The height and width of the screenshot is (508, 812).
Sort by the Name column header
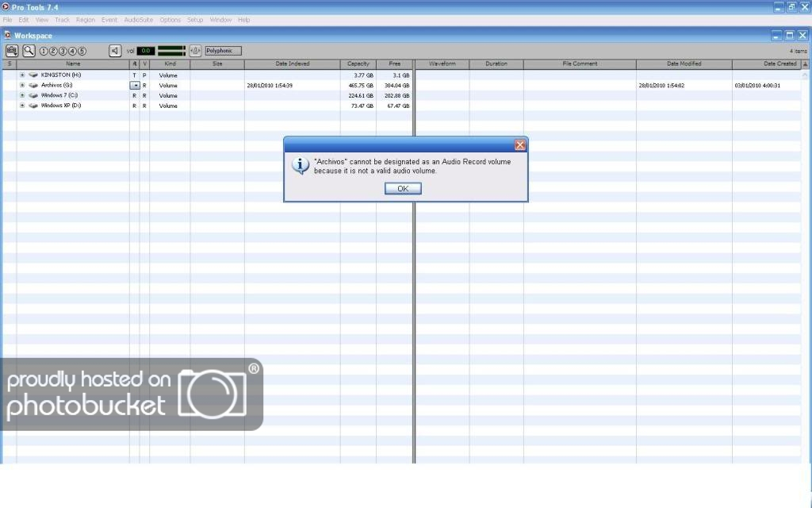click(x=73, y=63)
